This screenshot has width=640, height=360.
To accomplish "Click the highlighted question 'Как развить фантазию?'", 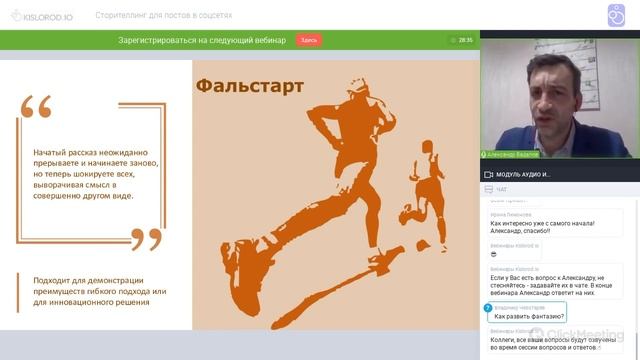I will click(x=527, y=312).
